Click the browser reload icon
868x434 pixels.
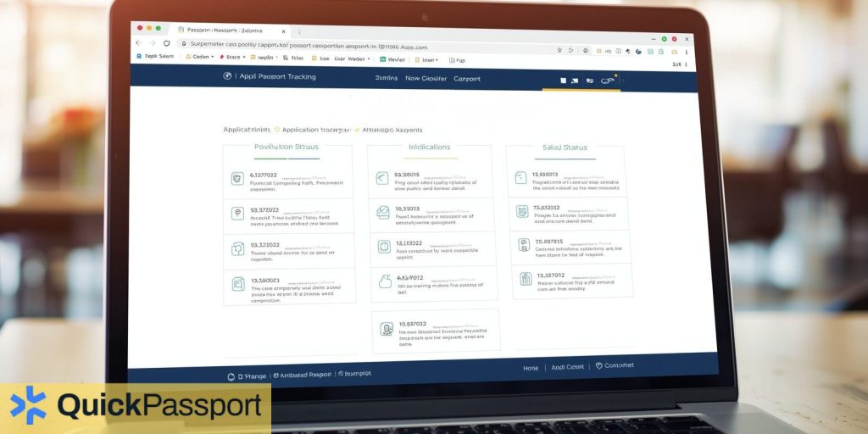pyautogui.click(x=167, y=43)
